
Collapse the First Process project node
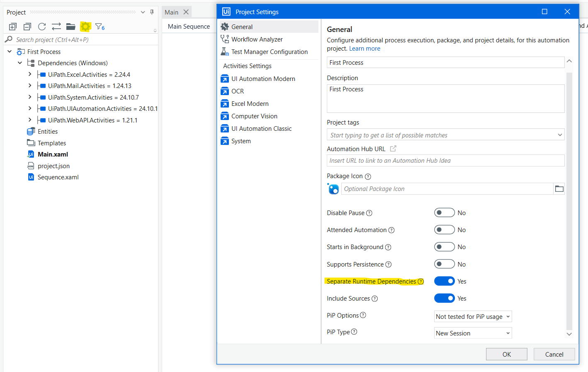(x=10, y=51)
